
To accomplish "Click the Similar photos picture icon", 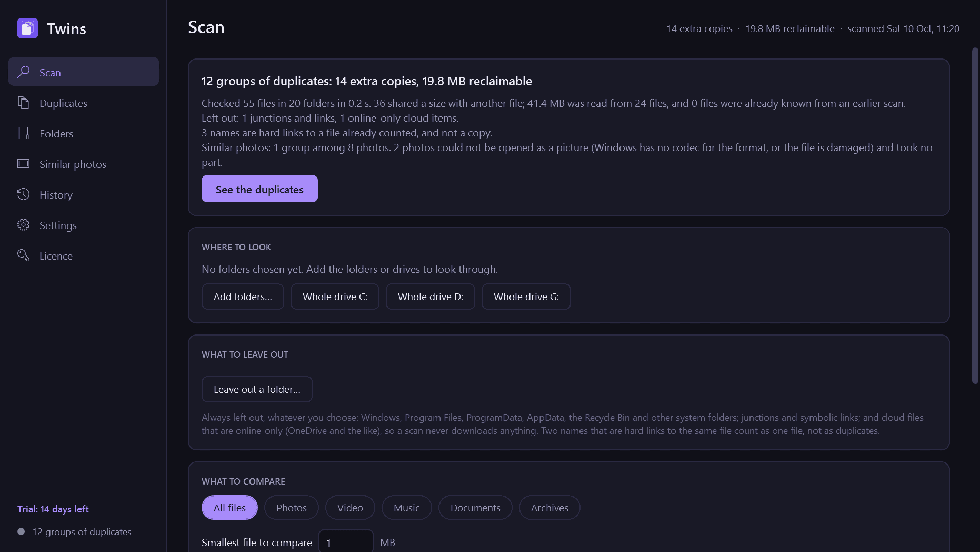I will tap(23, 164).
